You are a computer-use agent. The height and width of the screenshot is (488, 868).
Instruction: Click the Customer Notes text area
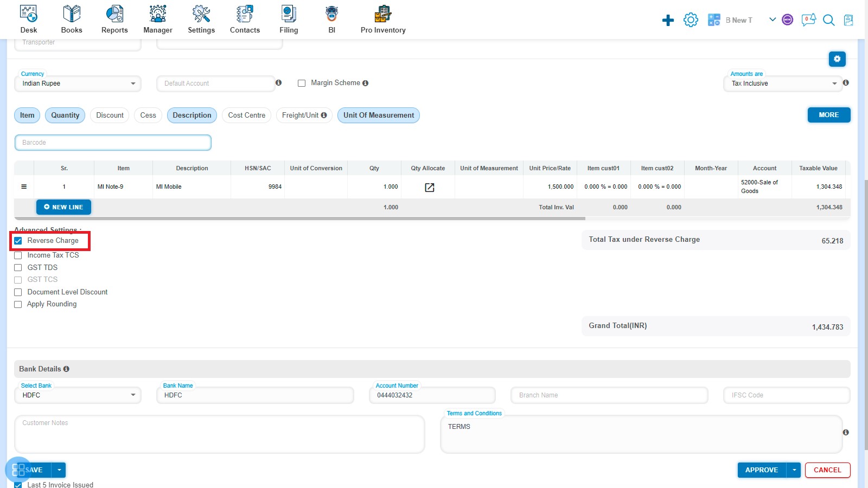[220, 434]
